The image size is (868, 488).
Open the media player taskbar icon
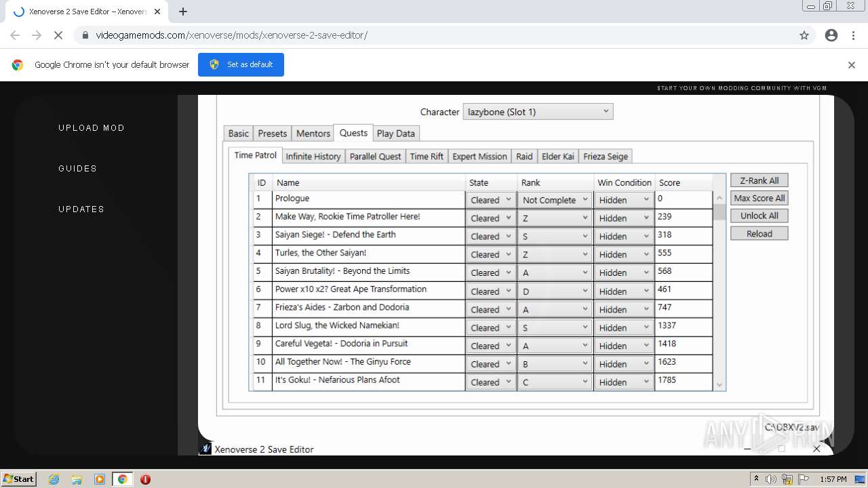click(x=100, y=479)
